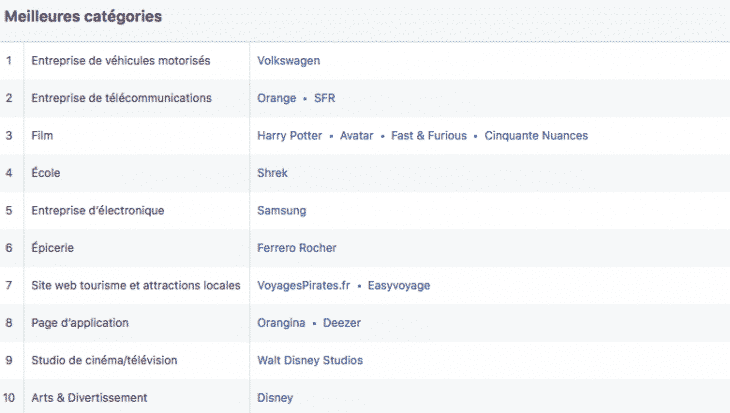The image size is (730, 413).
Task: Select the Page d'application category cell
Action: point(80,323)
